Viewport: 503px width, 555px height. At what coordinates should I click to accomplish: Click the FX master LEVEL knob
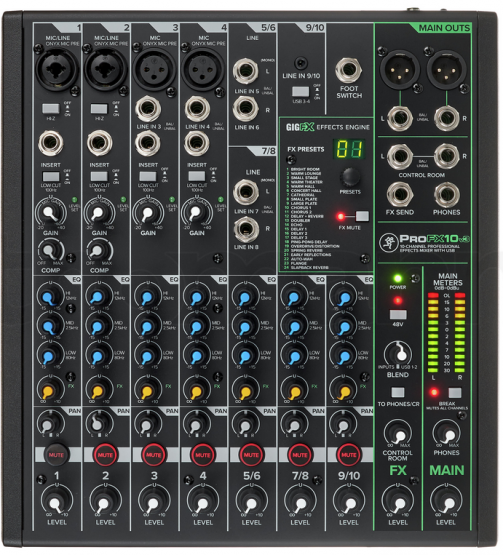[x=398, y=502]
